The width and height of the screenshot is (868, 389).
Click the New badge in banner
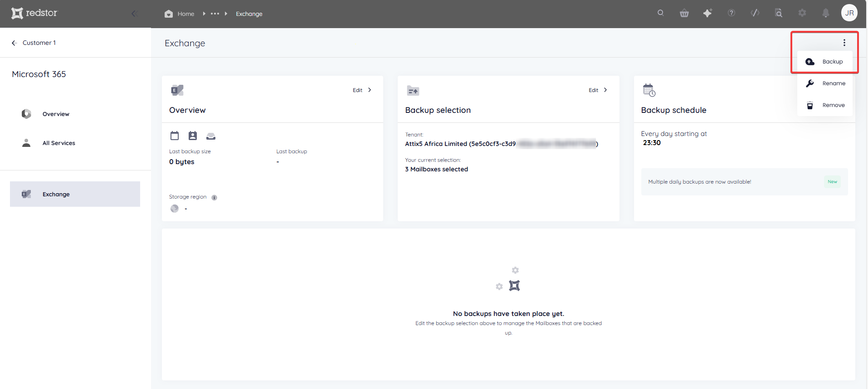click(x=832, y=182)
